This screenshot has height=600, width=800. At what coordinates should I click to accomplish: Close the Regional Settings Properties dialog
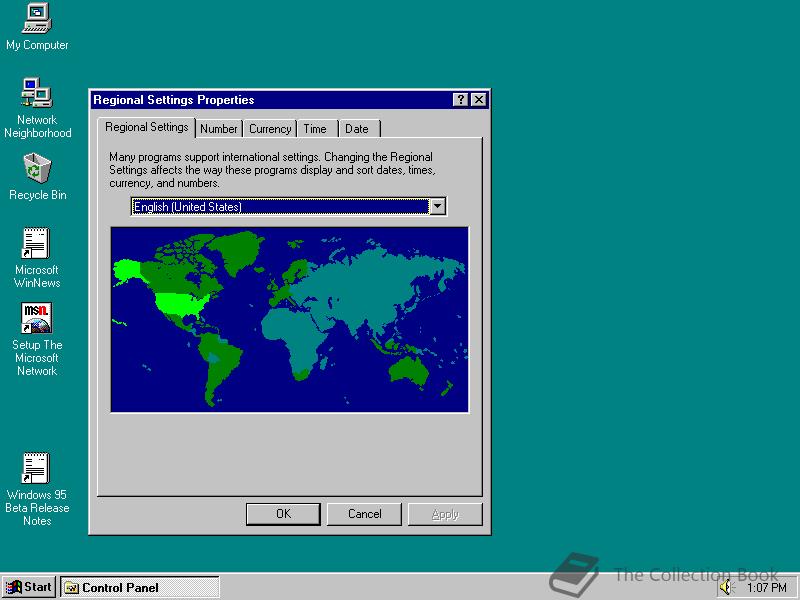[x=479, y=99]
